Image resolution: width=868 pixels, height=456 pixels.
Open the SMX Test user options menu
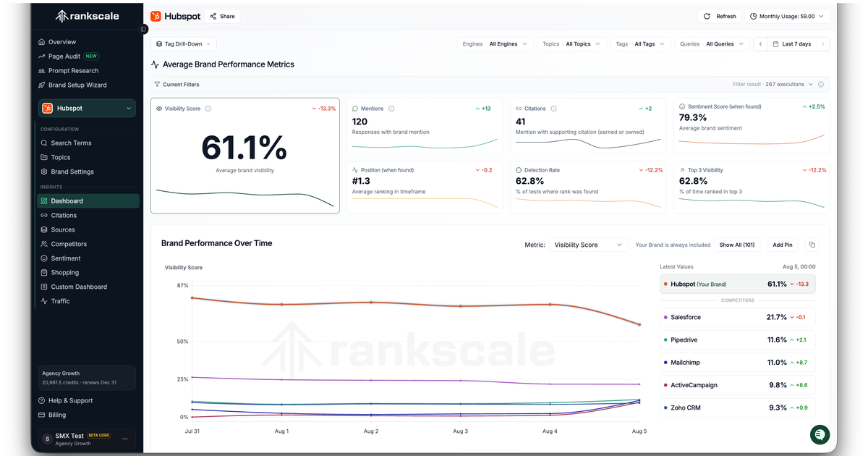(125, 439)
